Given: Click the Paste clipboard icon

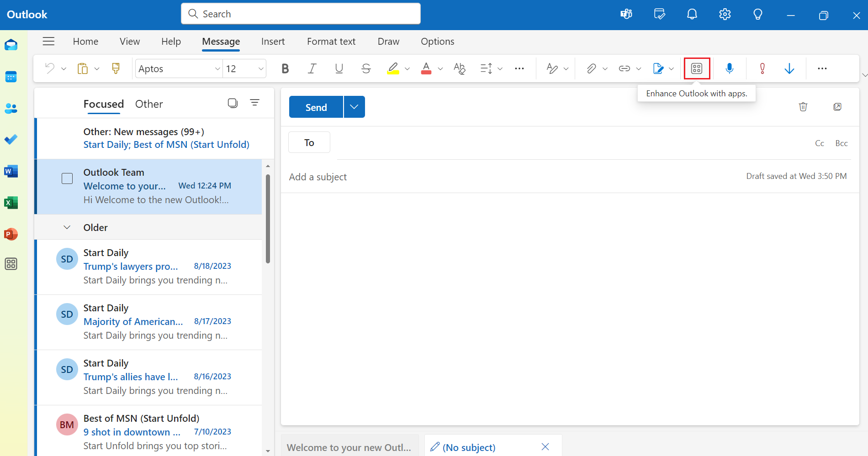Looking at the screenshot, I should [x=82, y=68].
